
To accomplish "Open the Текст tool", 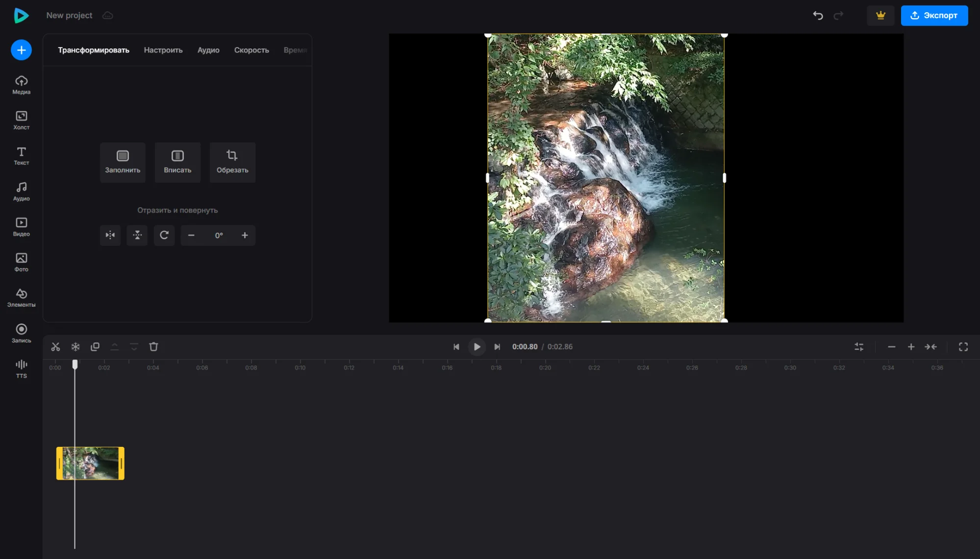I will (21, 156).
